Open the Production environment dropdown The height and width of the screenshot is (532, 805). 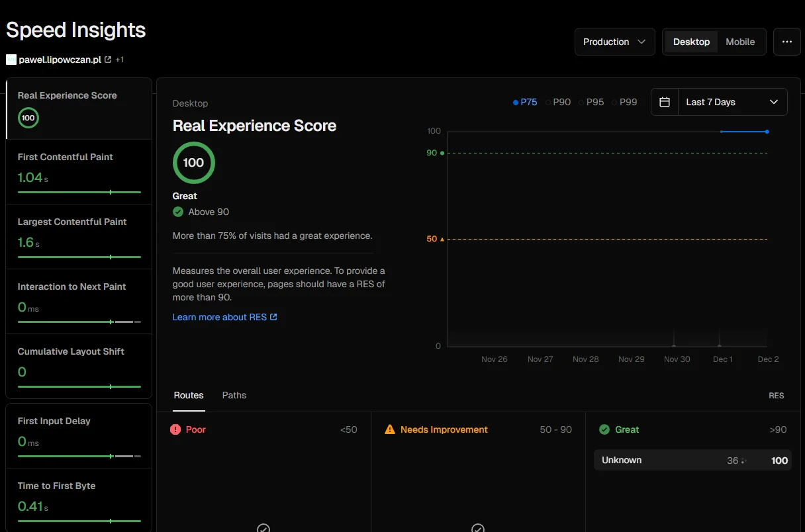(614, 41)
